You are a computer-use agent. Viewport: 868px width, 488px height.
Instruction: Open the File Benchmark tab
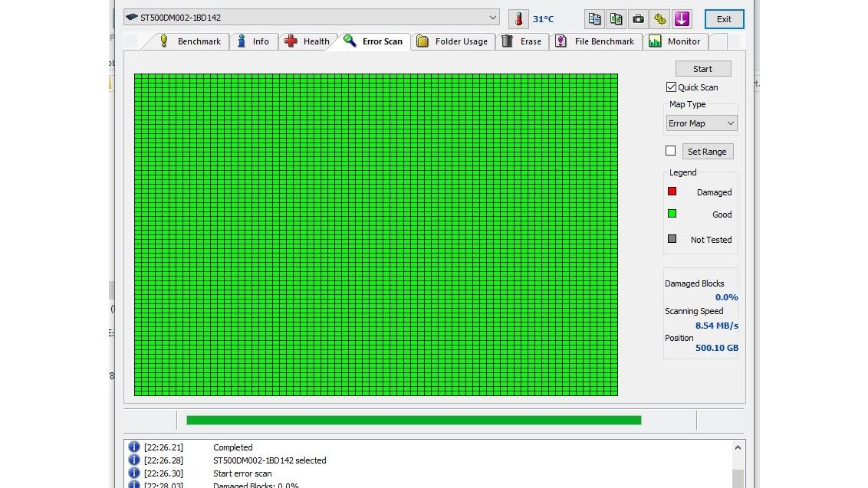tap(595, 41)
